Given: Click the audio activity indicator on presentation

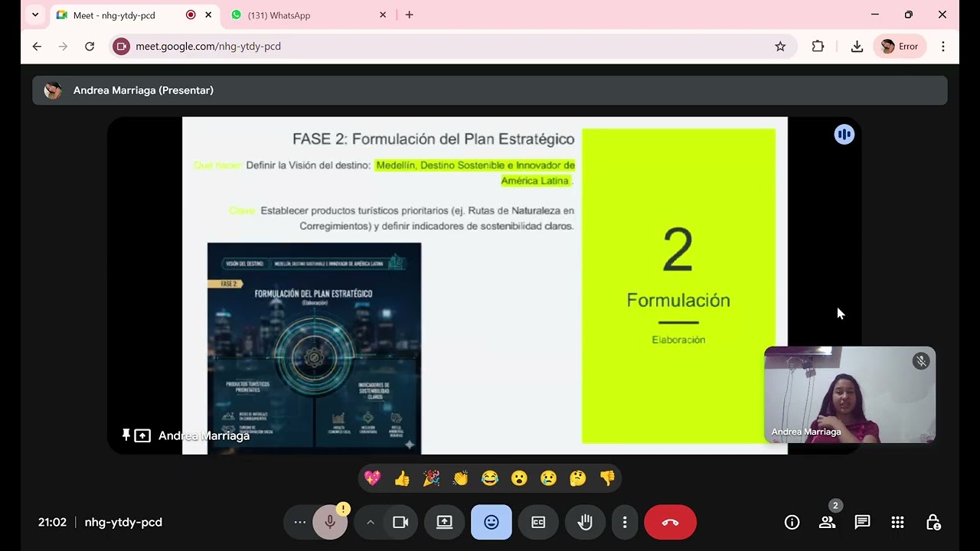Looking at the screenshot, I should click(844, 135).
